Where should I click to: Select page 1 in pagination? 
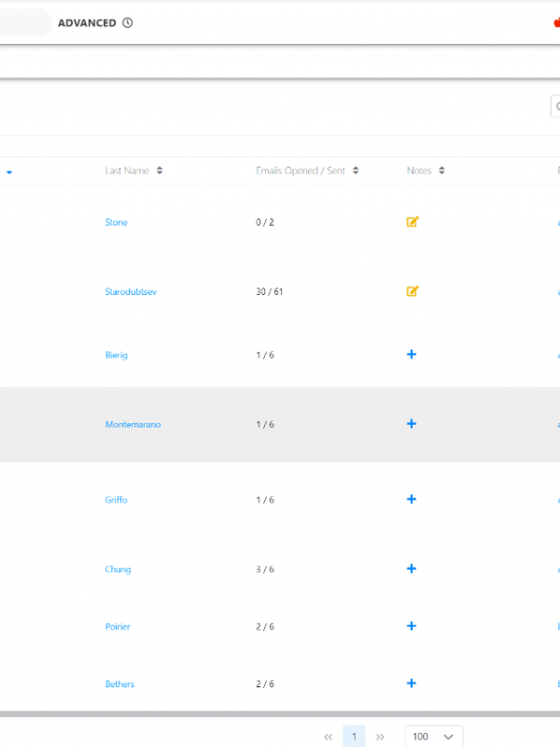[x=355, y=737]
